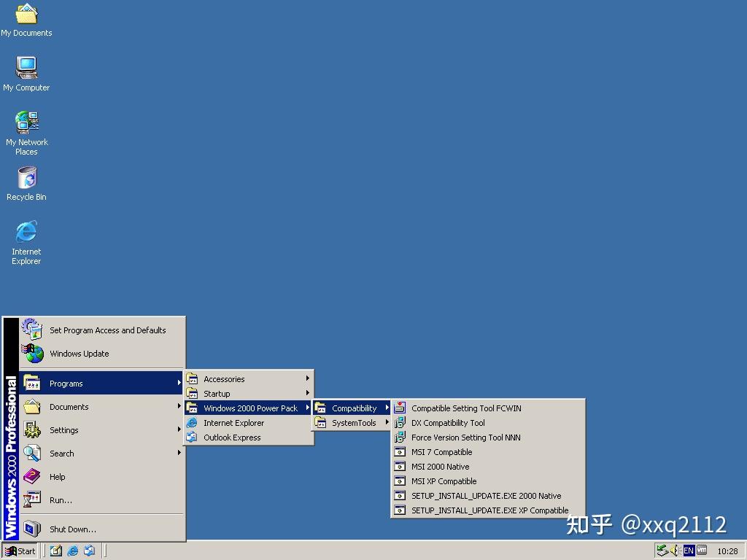Launch Internet Explorer from quick launch bar
Screen dimensions: 747x560
pos(73,551)
